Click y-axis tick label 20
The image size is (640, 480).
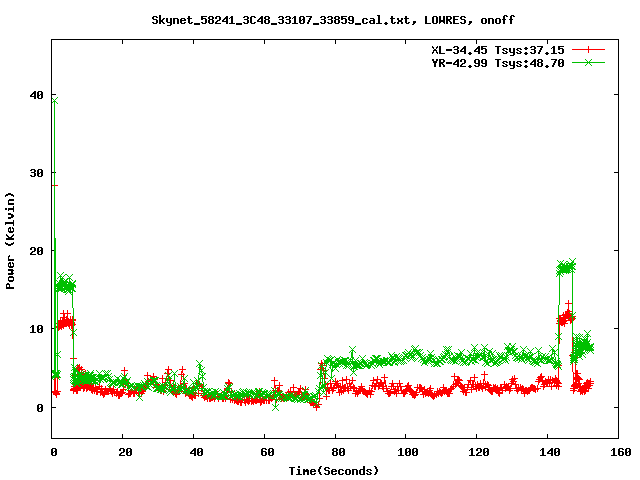(x=36, y=251)
